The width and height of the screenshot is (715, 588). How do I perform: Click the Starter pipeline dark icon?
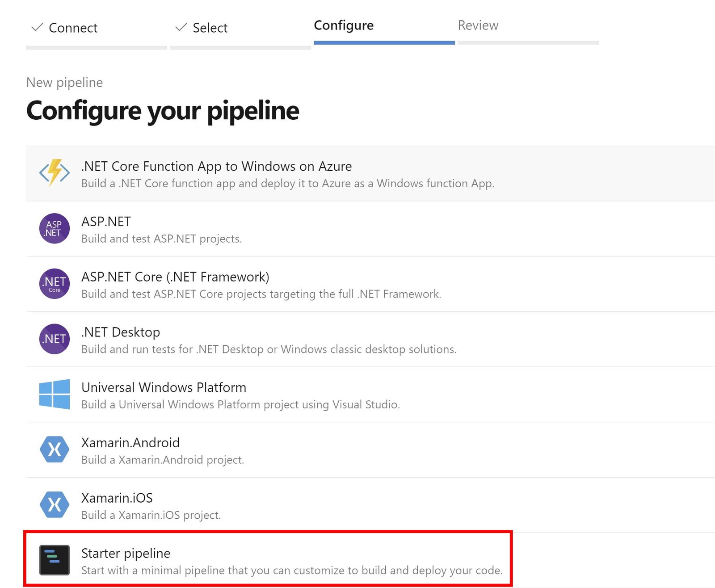55,560
